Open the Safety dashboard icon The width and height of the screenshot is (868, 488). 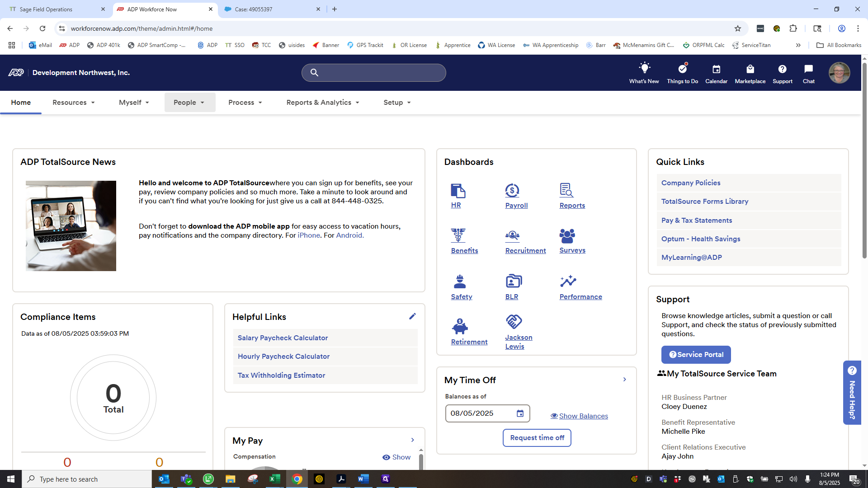[460, 281]
